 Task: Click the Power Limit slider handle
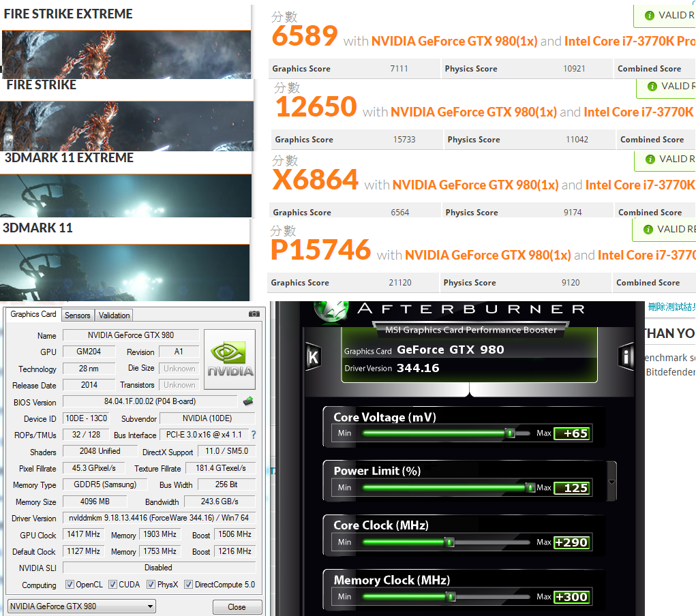530,488
